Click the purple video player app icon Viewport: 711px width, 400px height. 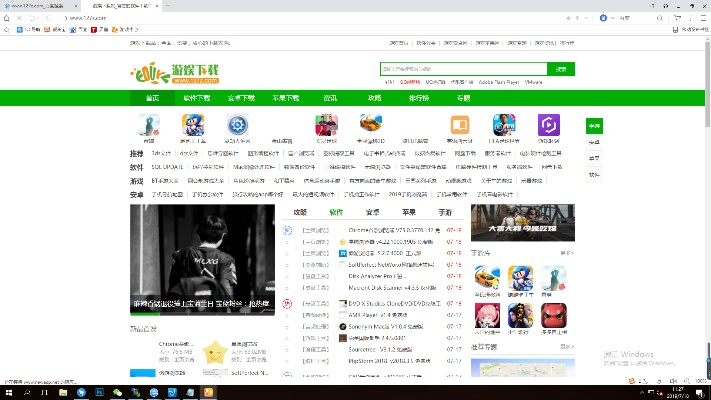(x=549, y=125)
